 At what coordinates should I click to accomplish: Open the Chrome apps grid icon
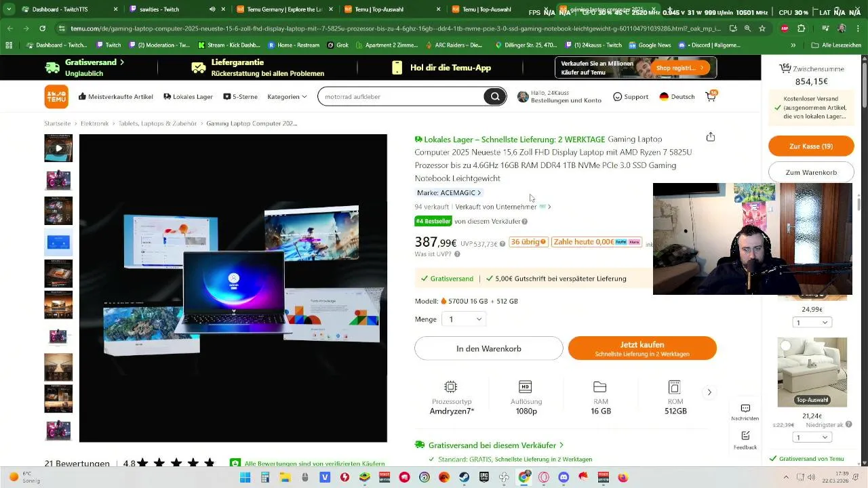coord(9,45)
